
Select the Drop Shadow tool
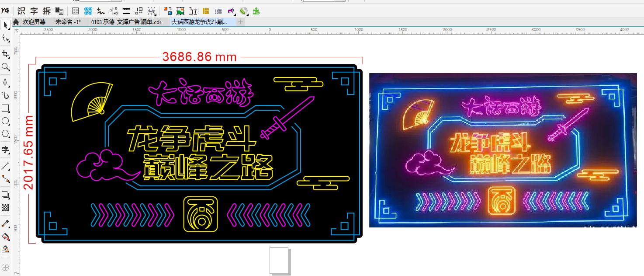pyautogui.click(x=5, y=195)
